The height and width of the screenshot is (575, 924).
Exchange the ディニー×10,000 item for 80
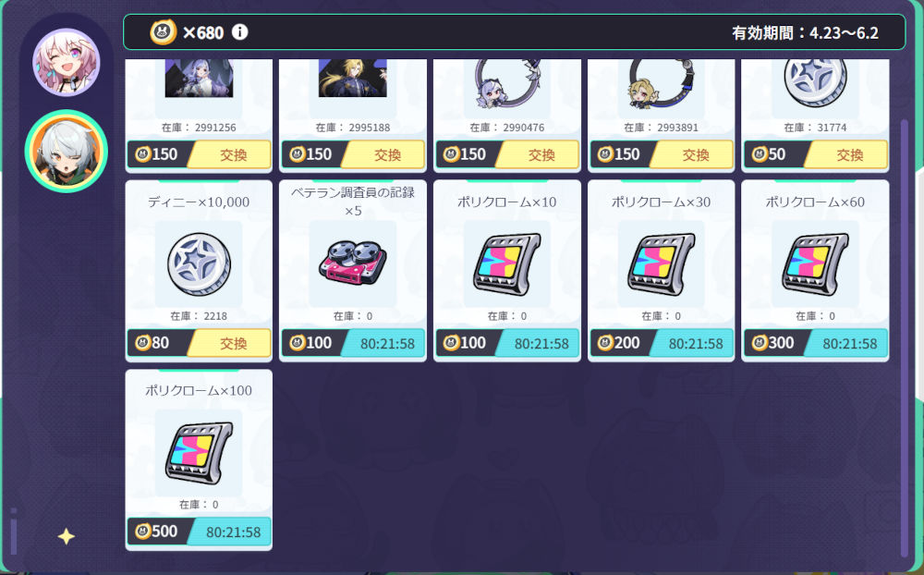tap(230, 343)
